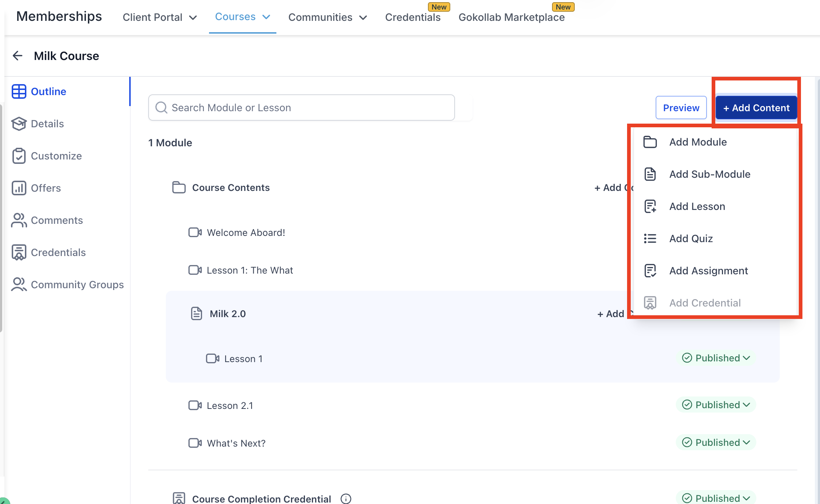Choose Add Assignment from the dropdown menu
Image resolution: width=820 pixels, height=504 pixels.
708,271
